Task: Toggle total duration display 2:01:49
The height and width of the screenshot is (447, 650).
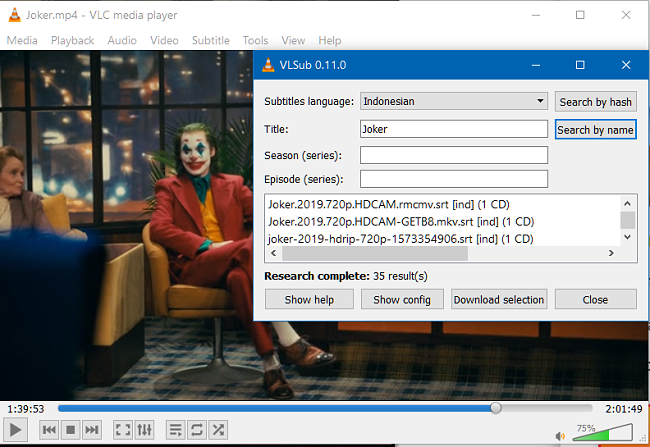Action: pos(624,409)
